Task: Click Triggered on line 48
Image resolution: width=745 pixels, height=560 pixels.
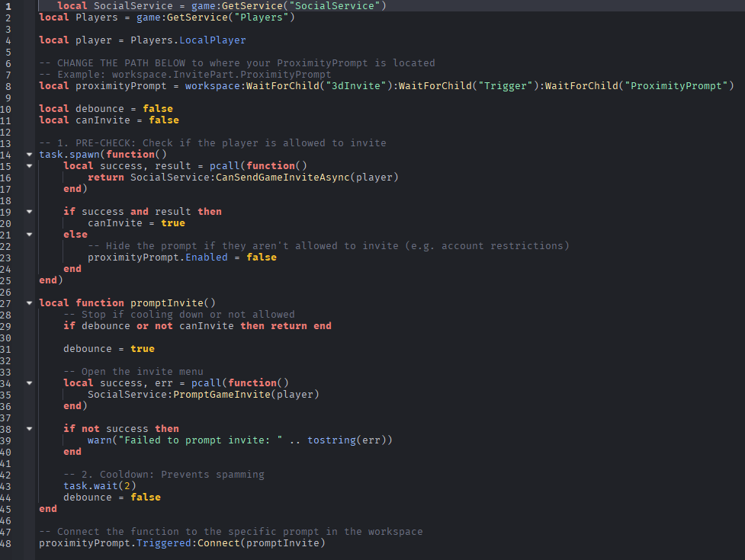Action: tap(164, 543)
